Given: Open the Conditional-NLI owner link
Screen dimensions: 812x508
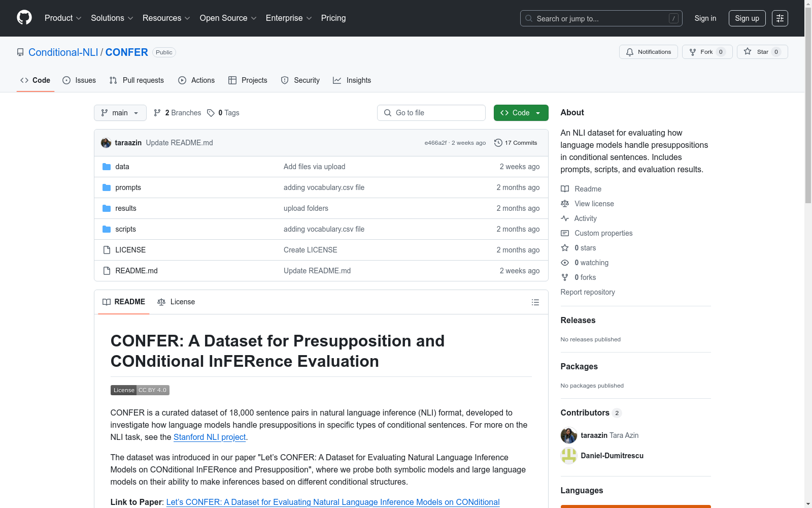Looking at the screenshot, I should (x=63, y=52).
